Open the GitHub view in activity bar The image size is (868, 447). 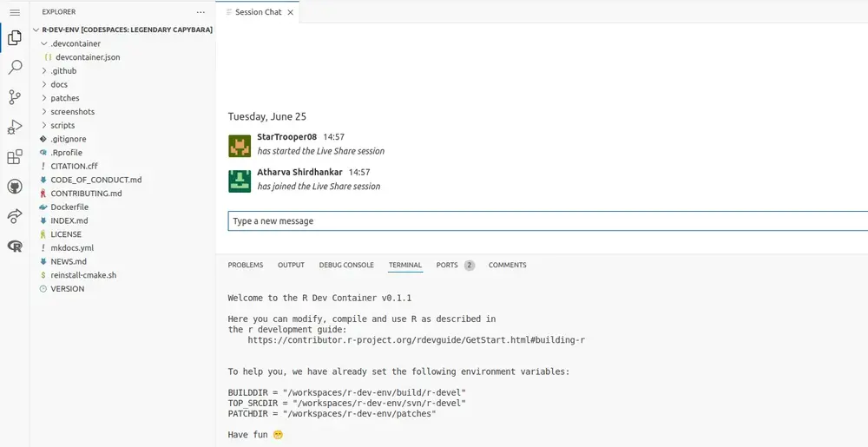click(x=15, y=187)
